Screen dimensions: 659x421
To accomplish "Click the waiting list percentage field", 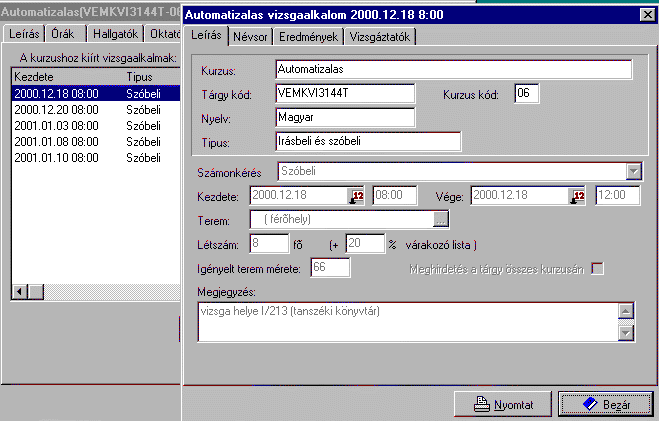I will [365, 243].
